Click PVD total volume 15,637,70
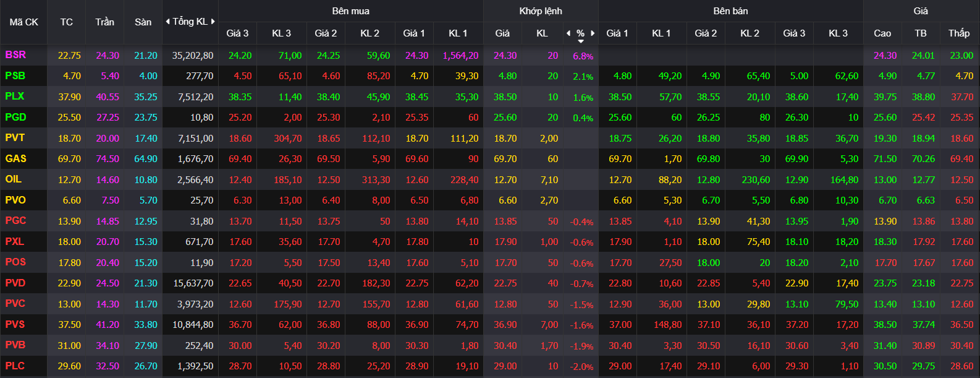 [x=193, y=283]
